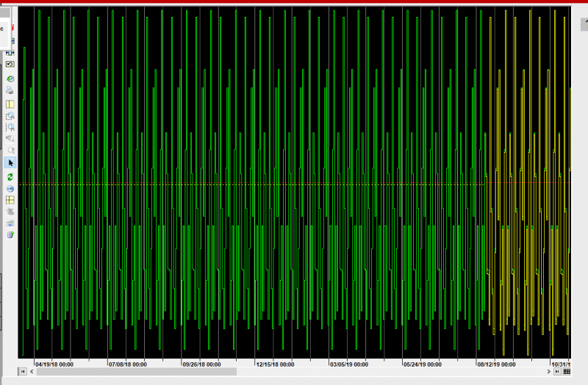Click the globe/clock icon under refresh

click(x=10, y=189)
